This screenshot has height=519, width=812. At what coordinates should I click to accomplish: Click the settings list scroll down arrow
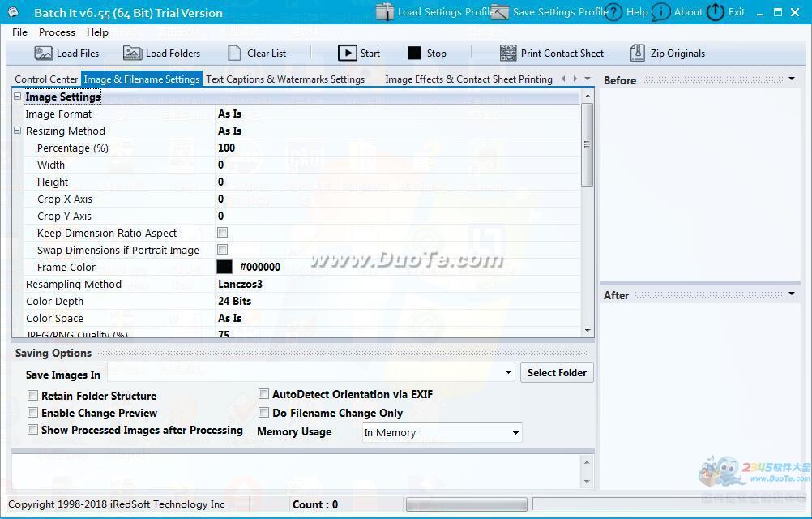588,331
